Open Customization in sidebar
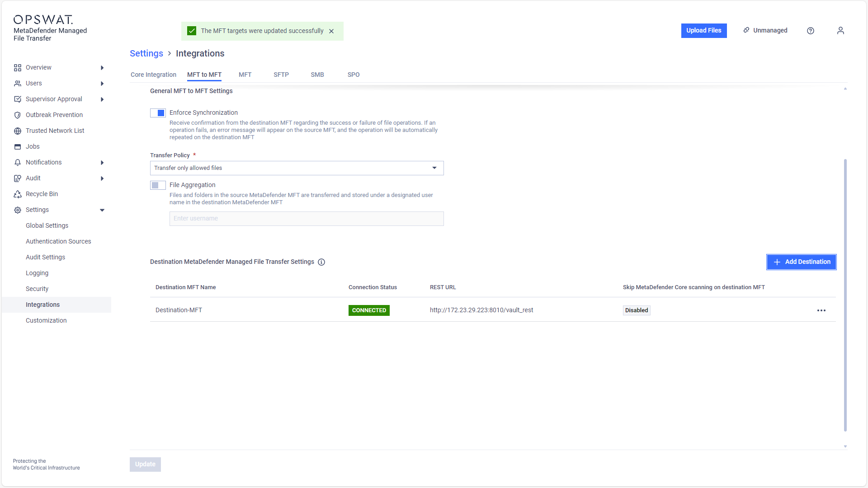The image size is (868, 488). [46, 320]
